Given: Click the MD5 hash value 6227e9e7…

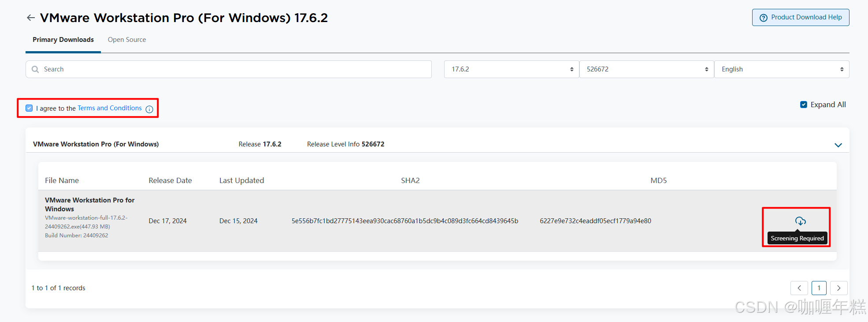Looking at the screenshot, I should click(595, 221).
